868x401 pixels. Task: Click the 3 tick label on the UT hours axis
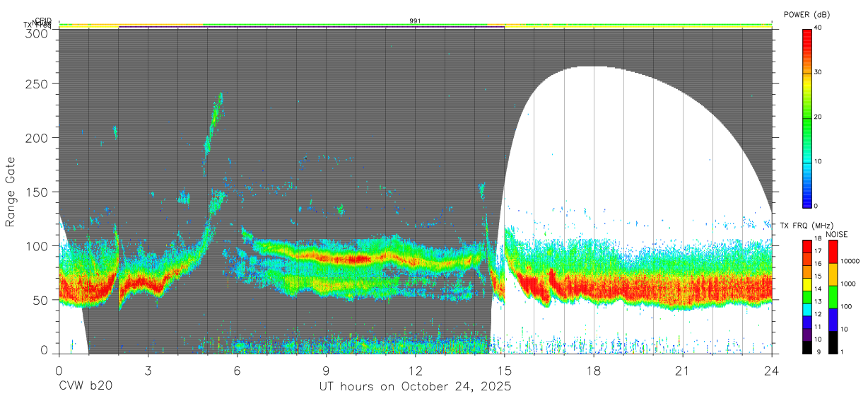coord(148,371)
